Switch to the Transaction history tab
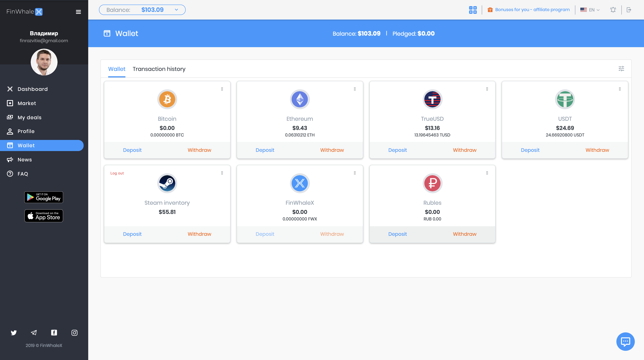This screenshot has width=644, height=360. [x=159, y=69]
